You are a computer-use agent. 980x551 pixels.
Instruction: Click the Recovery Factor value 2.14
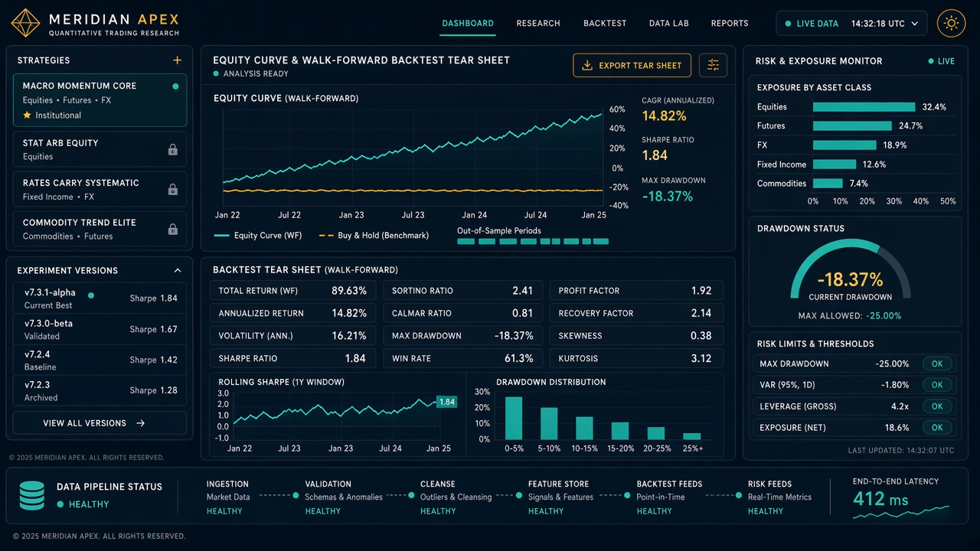tap(701, 313)
